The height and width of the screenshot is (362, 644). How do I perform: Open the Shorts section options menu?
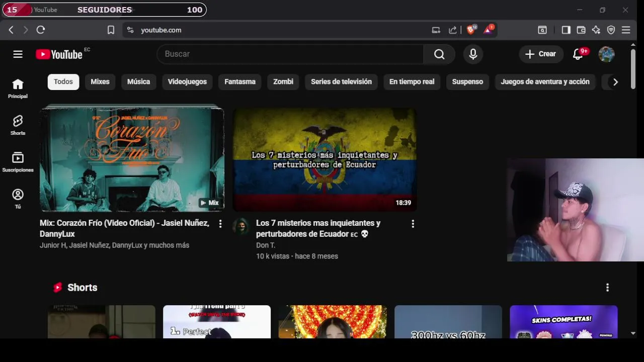tap(607, 288)
